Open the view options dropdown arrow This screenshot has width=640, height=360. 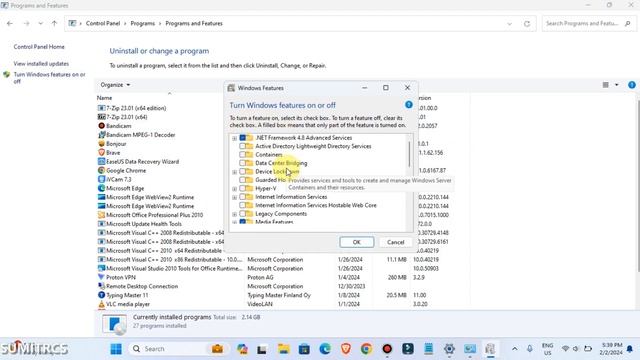617,85
